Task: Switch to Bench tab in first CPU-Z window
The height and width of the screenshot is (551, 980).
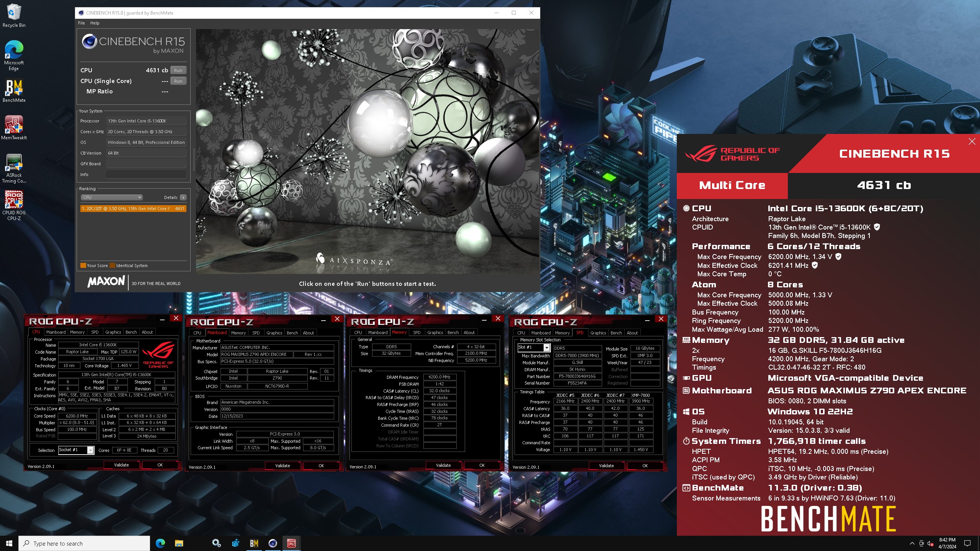Action: 131,332
